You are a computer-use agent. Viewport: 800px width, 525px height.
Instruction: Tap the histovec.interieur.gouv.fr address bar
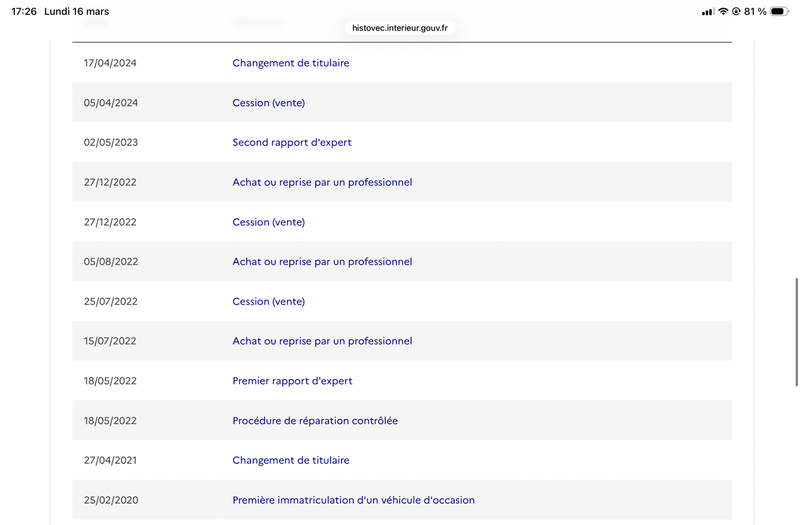click(x=400, y=28)
